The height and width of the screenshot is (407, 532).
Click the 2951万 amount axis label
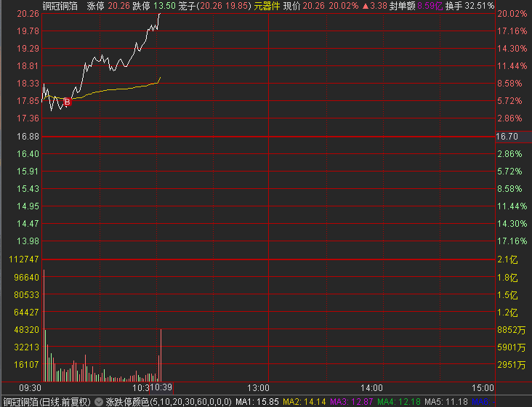[512, 365]
